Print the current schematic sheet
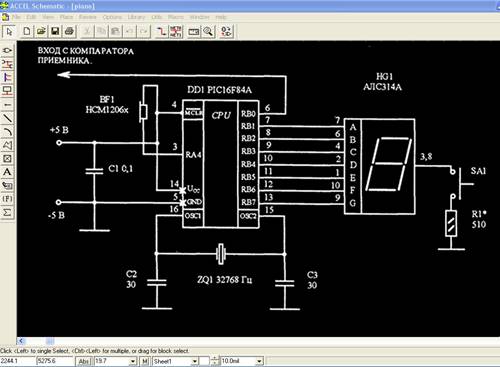The width and height of the screenshot is (500, 367). (69, 32)
